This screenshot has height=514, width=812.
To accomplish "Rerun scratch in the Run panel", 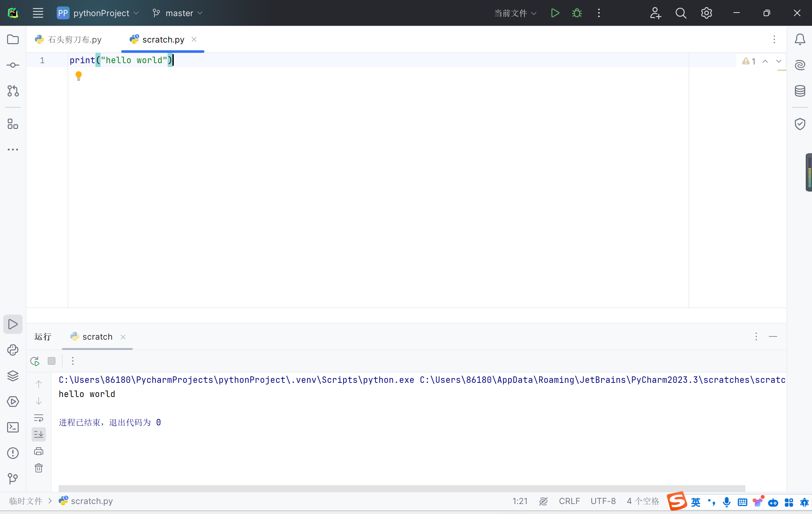I will click(35, 361).
